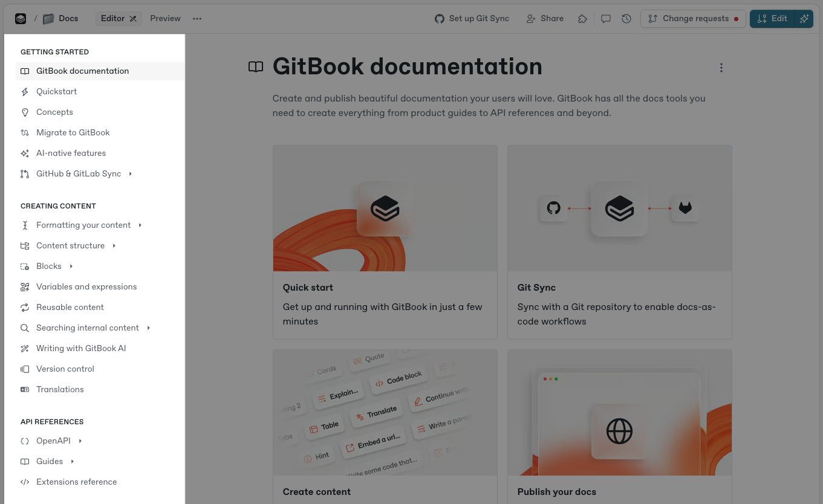Viewport: 823px width, 504px height.
Task: Click the book icon beside page title
Action: pos(256,67)
